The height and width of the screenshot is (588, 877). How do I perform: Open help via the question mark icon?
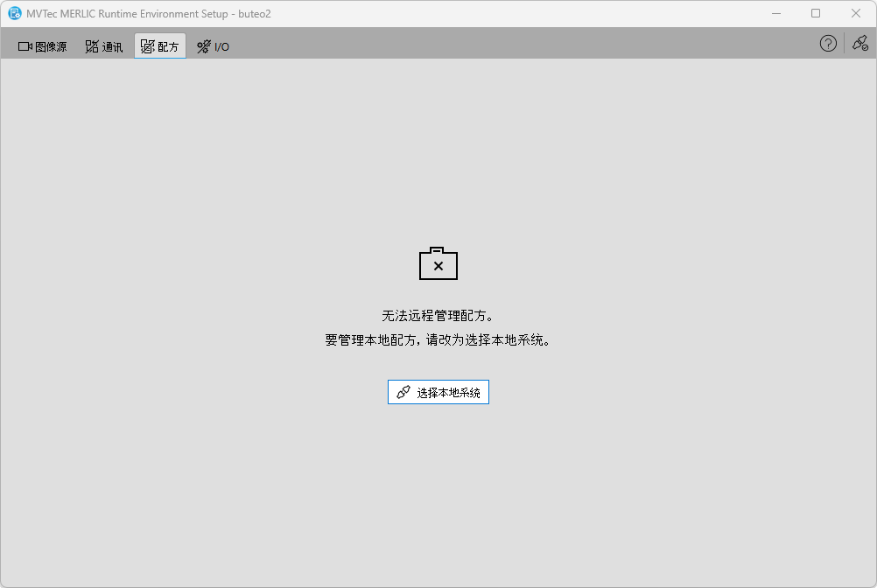pyautogui.click(x=827, y=43)
